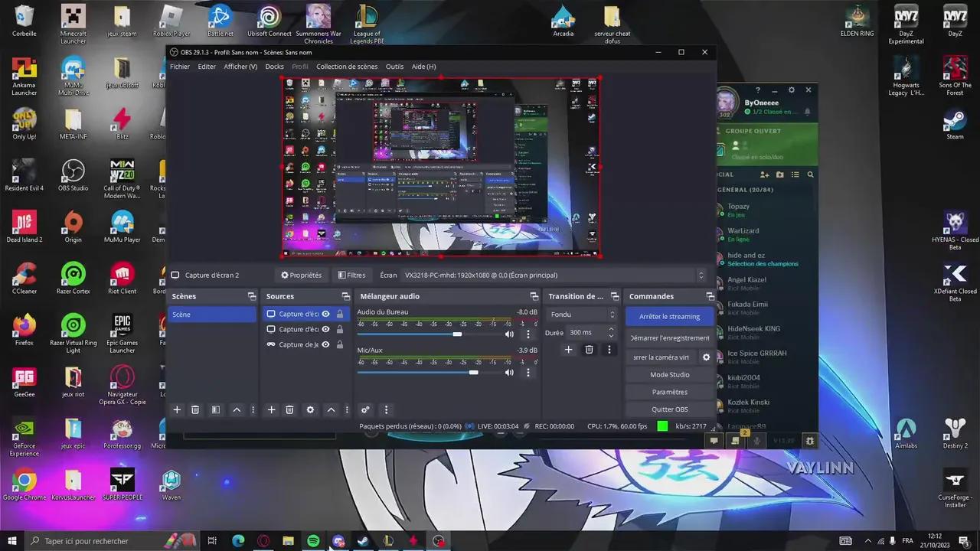This screenshot has width=980, height=551.
Task: Open Filtres for Capture d'écran 2
Action: 351,275
